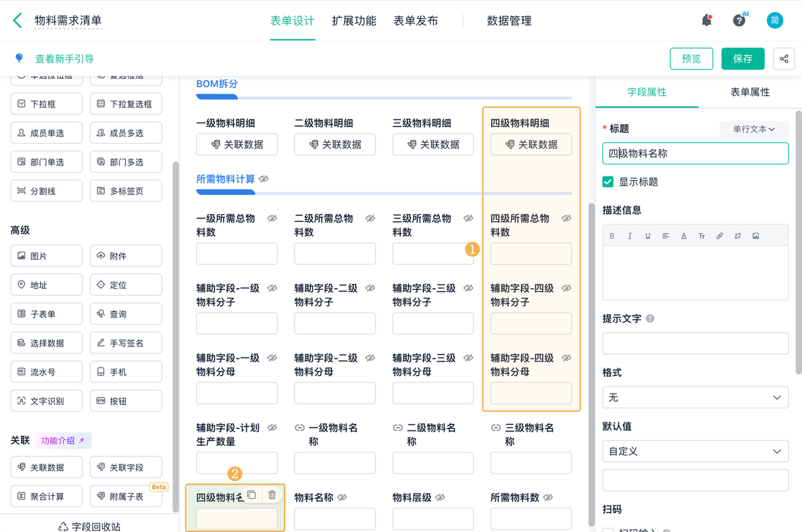Open the 数据管理 tab
The height and width of the screenshot is (532, 802).
509,21
